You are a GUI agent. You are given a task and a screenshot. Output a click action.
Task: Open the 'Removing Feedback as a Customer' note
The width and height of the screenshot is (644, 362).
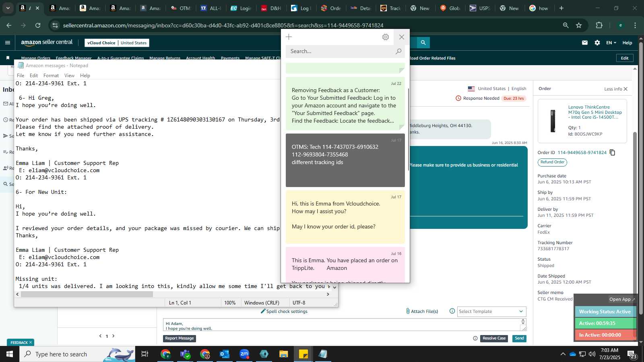(345, 103)
